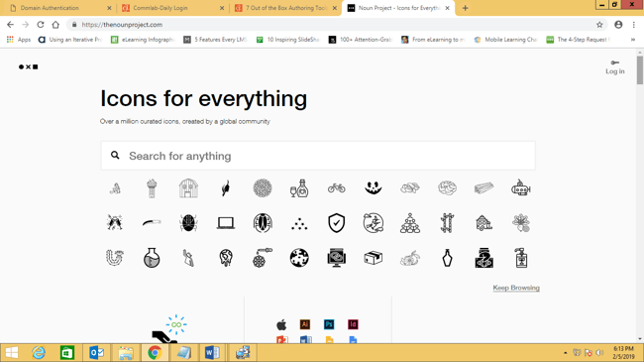
Task: Click the Apple logo icon
Action: pyautogui.click(x=281, y=324)
